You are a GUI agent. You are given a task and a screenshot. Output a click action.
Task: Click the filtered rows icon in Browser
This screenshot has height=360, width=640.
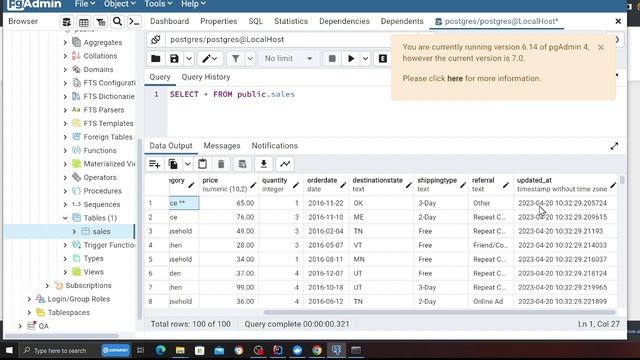tap(100, 22)
